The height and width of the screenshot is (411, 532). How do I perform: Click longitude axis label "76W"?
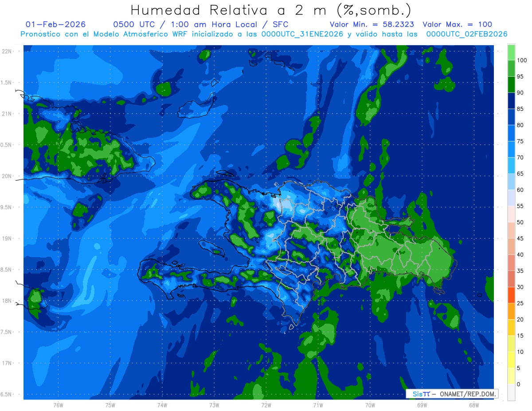[58, 405]
